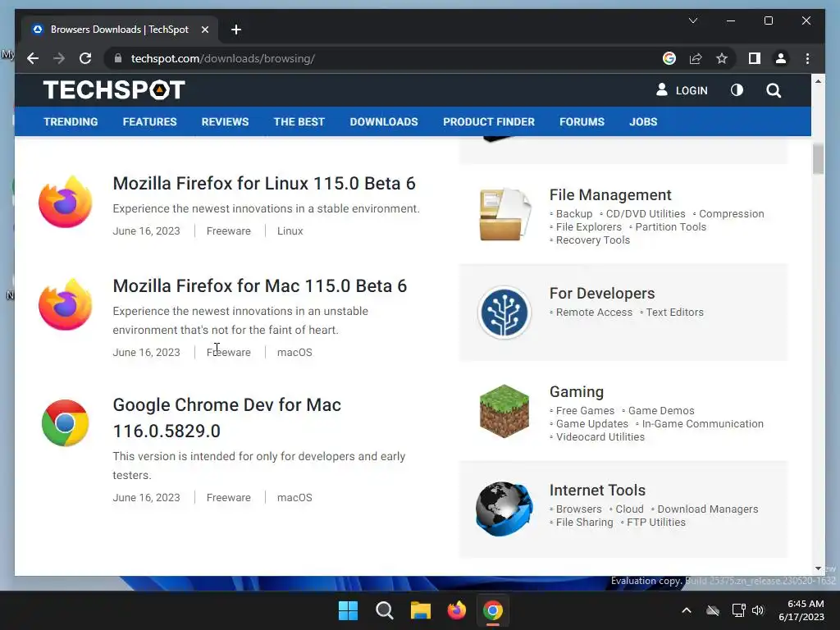Open the PRODUCT FINDER menu
Screen dimensions: 840x630
coord(489,121)
